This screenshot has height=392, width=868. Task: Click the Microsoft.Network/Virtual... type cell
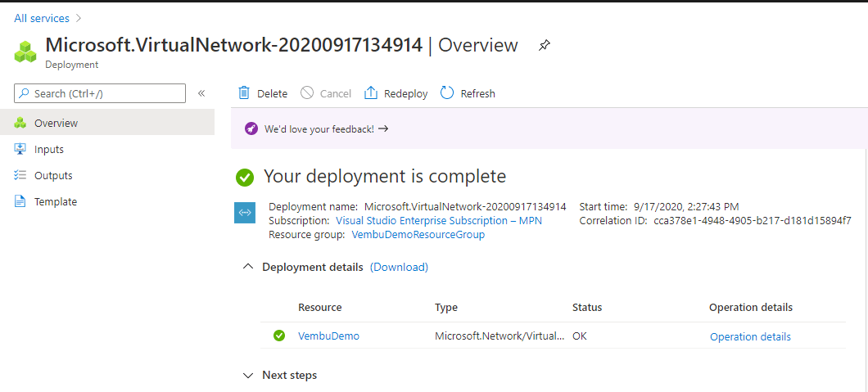click(x=500, y=336)
